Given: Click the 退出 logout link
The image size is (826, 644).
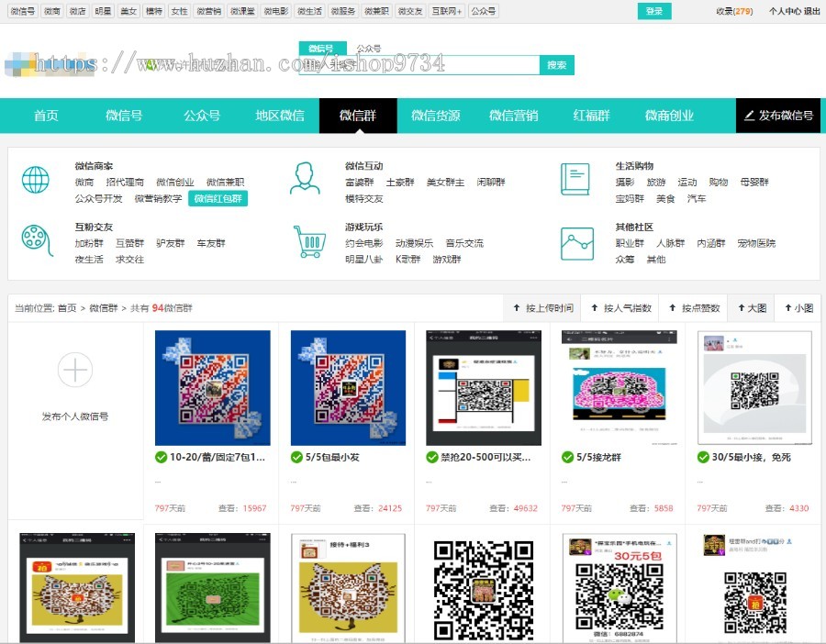Looking at the screenshot, I should tap(812, 11).
